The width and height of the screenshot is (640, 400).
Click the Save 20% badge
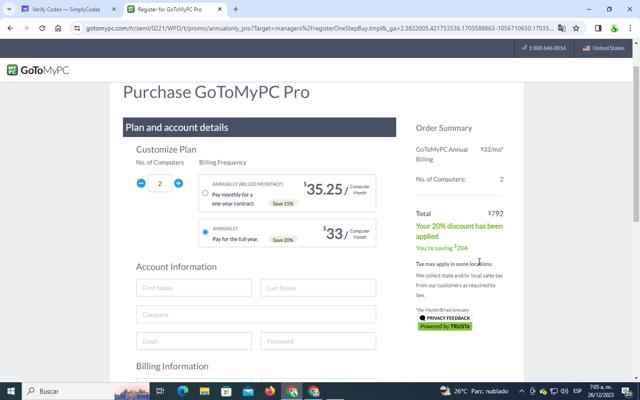(x=283, y=240)
